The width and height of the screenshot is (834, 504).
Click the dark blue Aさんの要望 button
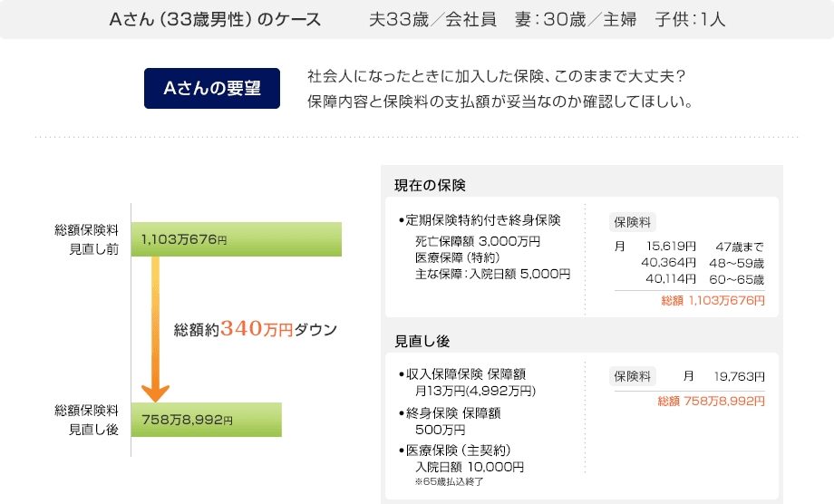click(x=212, y=89)
